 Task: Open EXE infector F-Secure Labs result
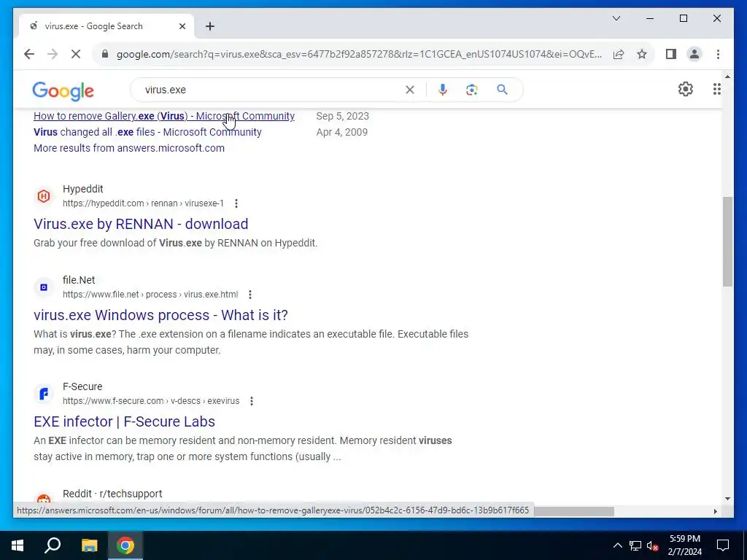(124, 421)
